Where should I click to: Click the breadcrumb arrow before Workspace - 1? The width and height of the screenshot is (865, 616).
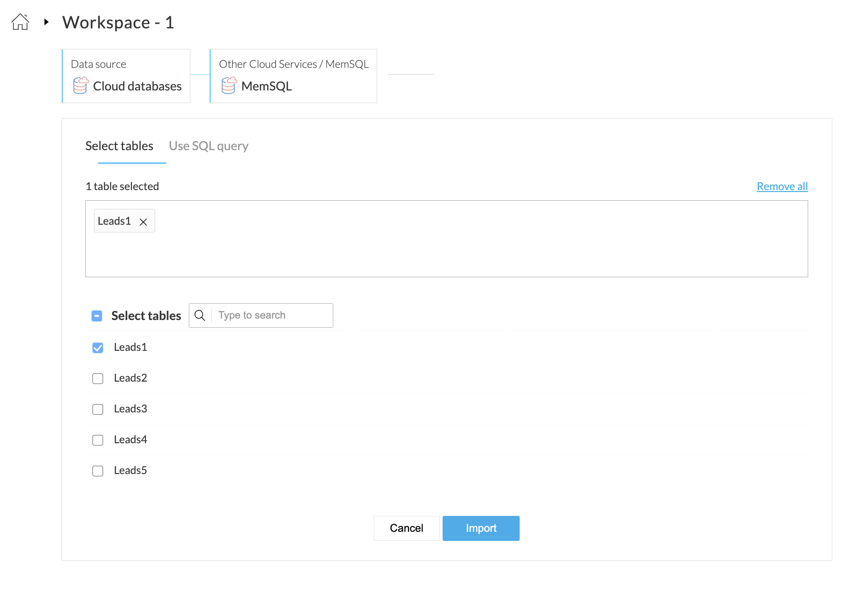click(x=46, y=22)
